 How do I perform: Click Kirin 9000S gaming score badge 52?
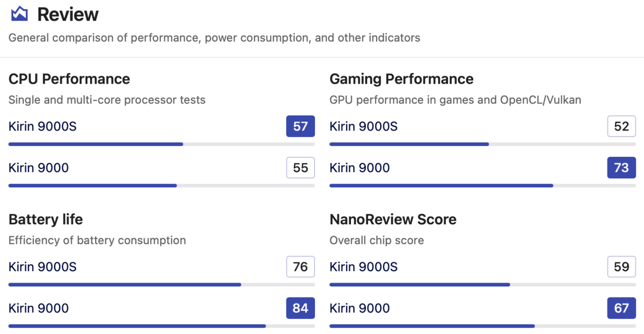621,126
